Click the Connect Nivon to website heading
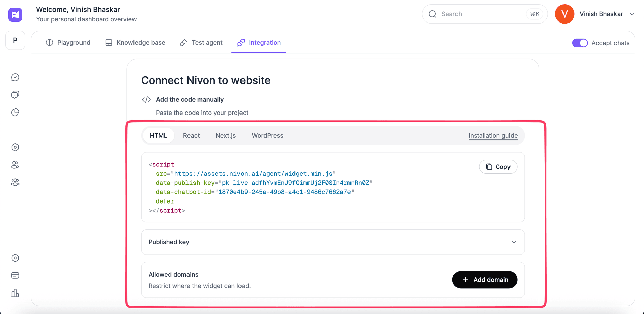The image size is (644, 314). (206, 80)
